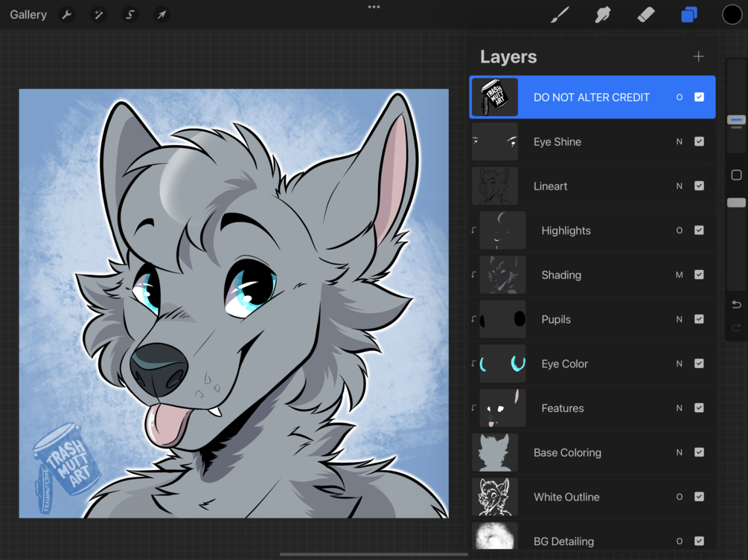Screen dimensions: 748x560
Task: Select the White Outline layer name
Action: coord(566,497)
